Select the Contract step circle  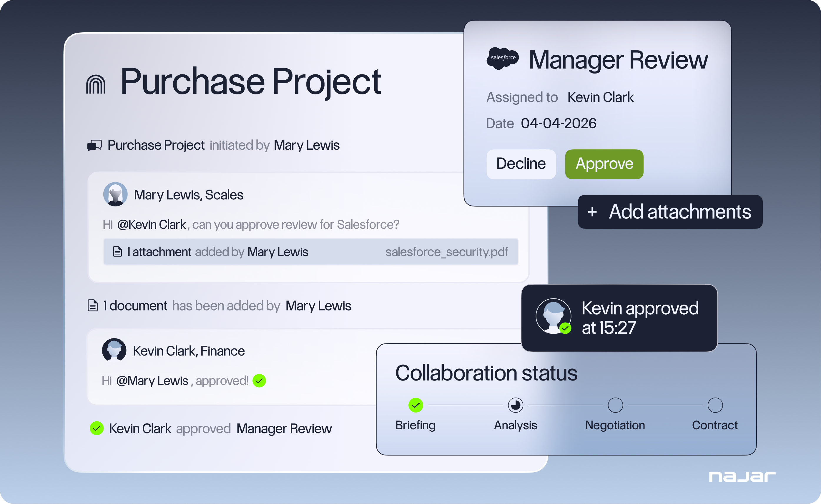click(715, 405)
